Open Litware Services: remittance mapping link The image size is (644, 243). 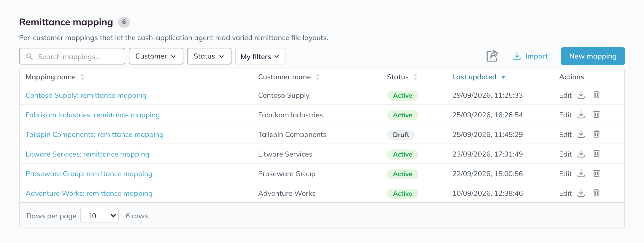click(x=87, y=154)
